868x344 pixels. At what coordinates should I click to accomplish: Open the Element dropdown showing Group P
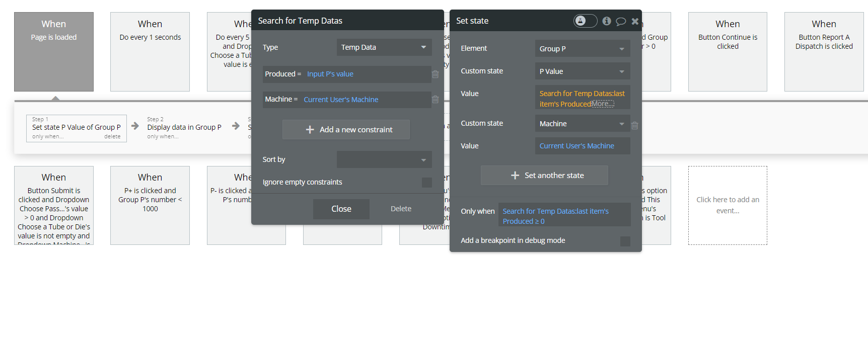point(583,49)
